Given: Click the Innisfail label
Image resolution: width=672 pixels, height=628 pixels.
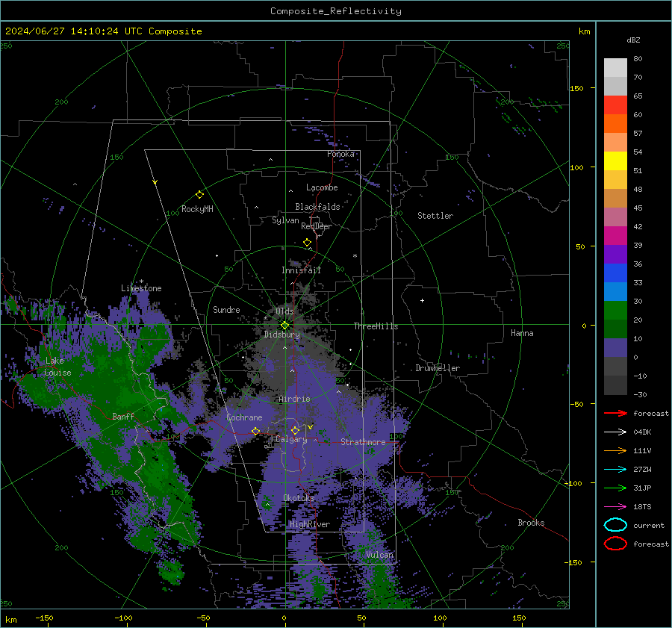Looking at the screenshot, I should tap(301, 270).
